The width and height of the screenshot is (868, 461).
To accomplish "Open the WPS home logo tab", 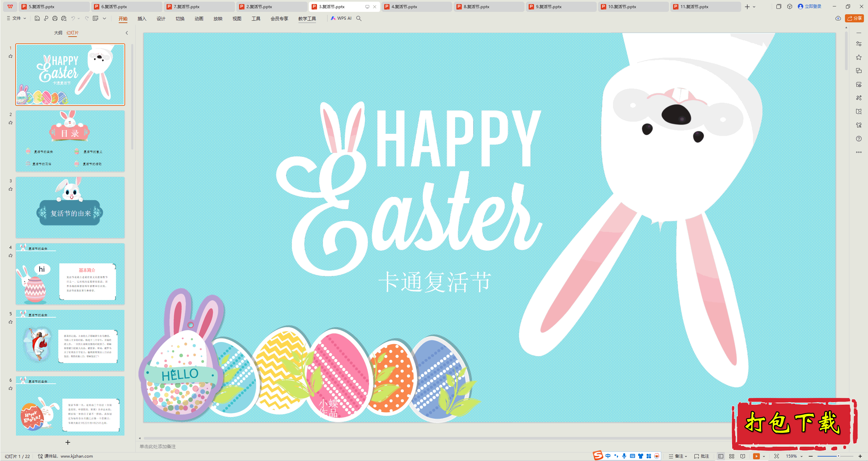I will [x=10, y=6].
